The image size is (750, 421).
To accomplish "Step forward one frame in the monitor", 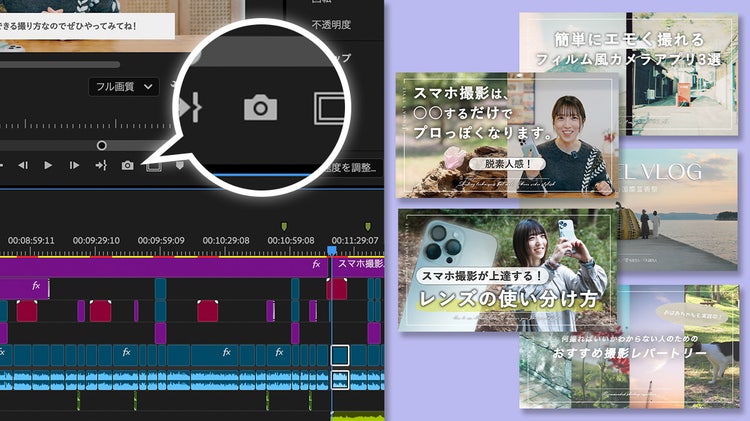I will [74, 166].
